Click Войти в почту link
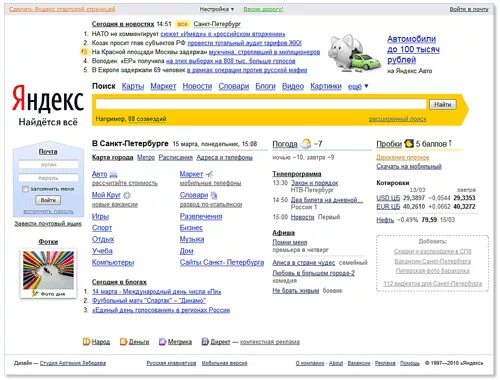 pyautogui.click(x=469, y=9)
